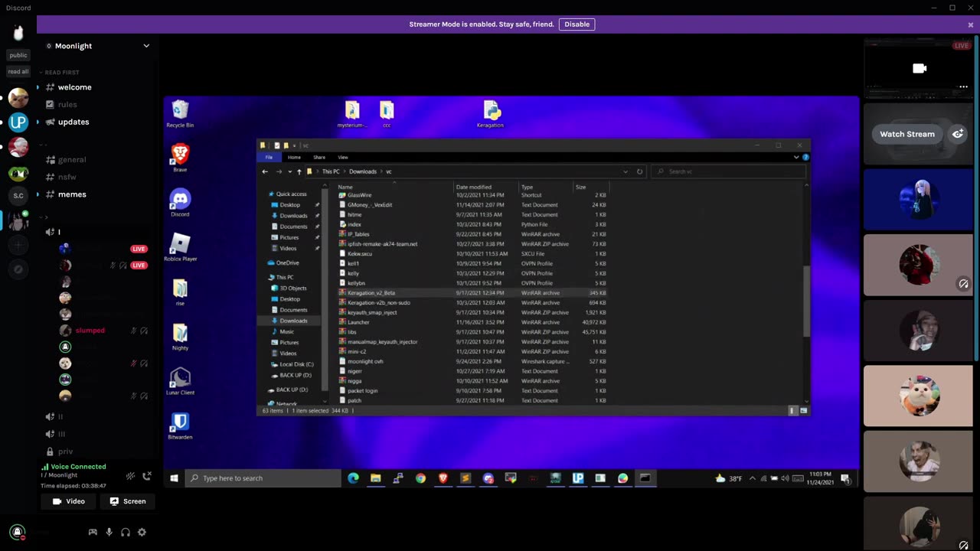Expand threads under the memes channel
This screenshot has height=551, width=980.
click(x=38, y=194)
